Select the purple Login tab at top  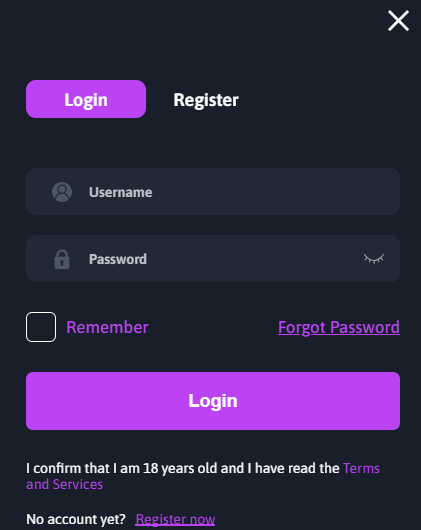pos(86,99)
